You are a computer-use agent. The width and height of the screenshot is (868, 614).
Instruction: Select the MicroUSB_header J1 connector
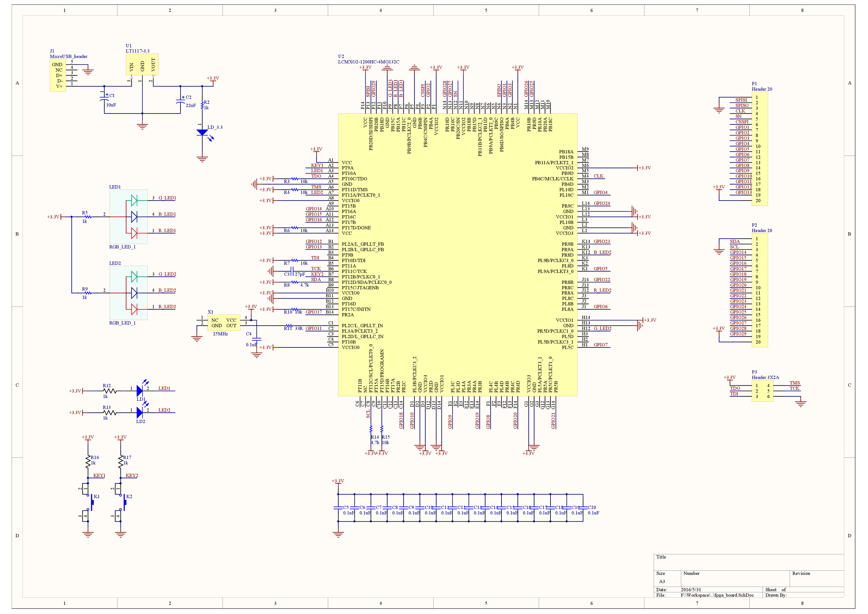[57, 75]
